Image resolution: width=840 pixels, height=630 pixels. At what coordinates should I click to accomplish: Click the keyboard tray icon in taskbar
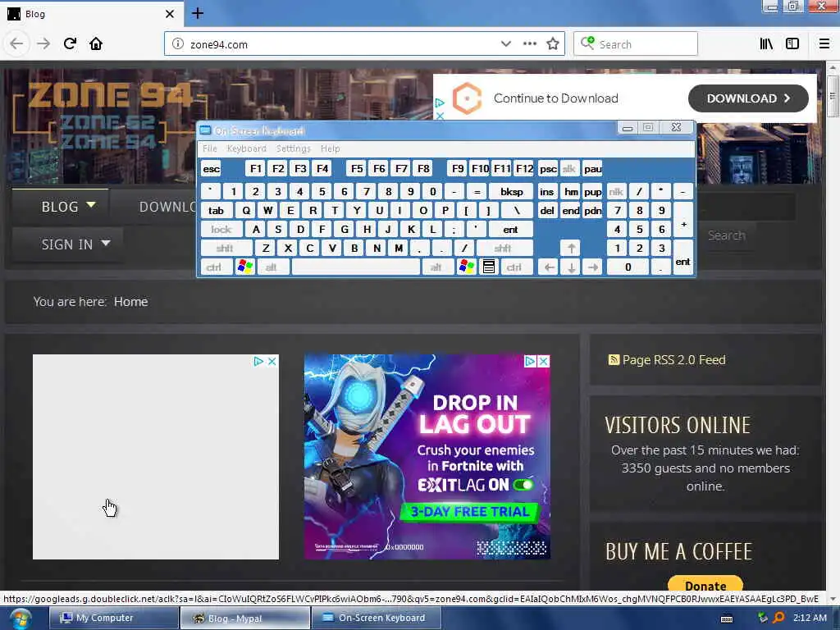tap(727, 619)
